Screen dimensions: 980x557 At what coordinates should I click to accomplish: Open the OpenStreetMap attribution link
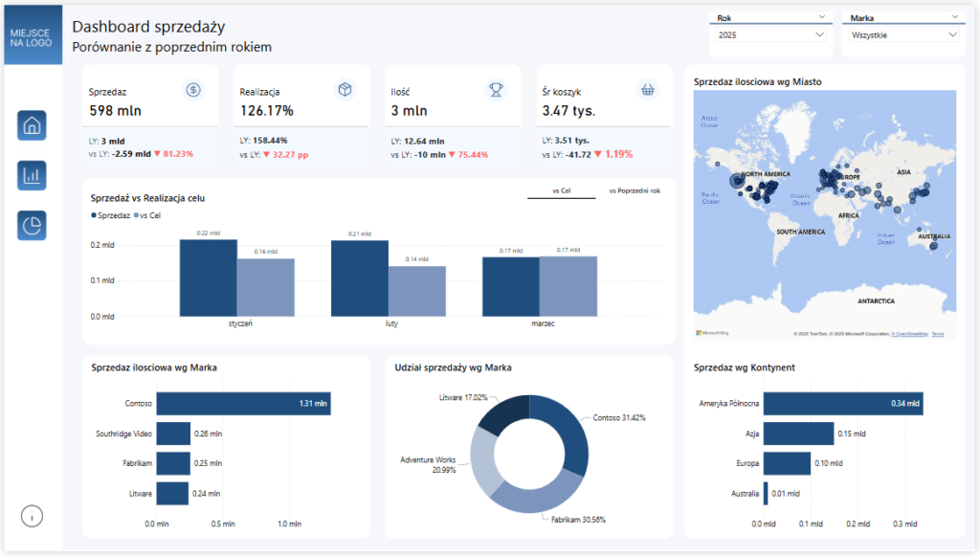click(907, 334)
